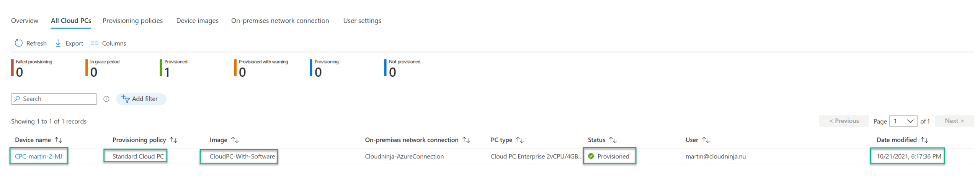This screenshot has width=980, height=178.
Task: Click the info icon beside Search
Action: click(106, 99)
